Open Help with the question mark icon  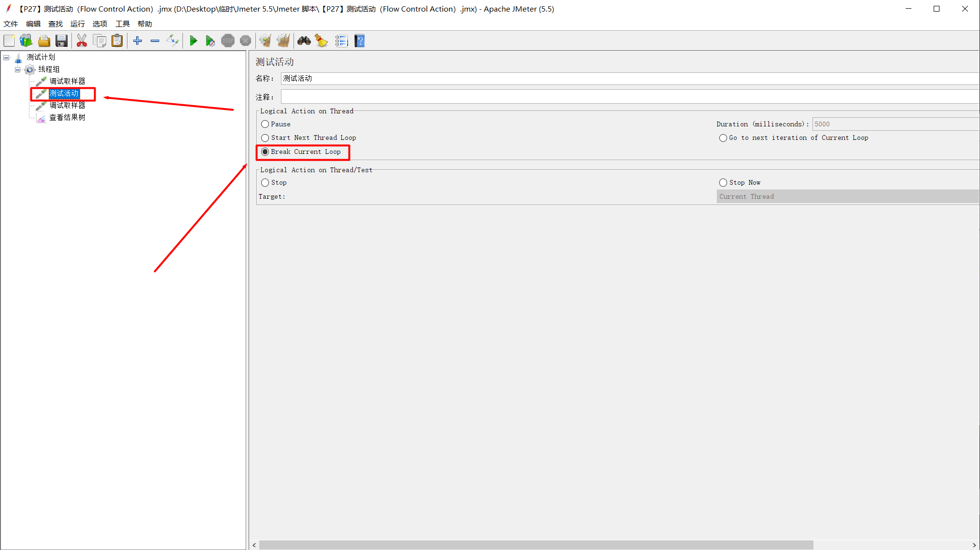point(359,41)
